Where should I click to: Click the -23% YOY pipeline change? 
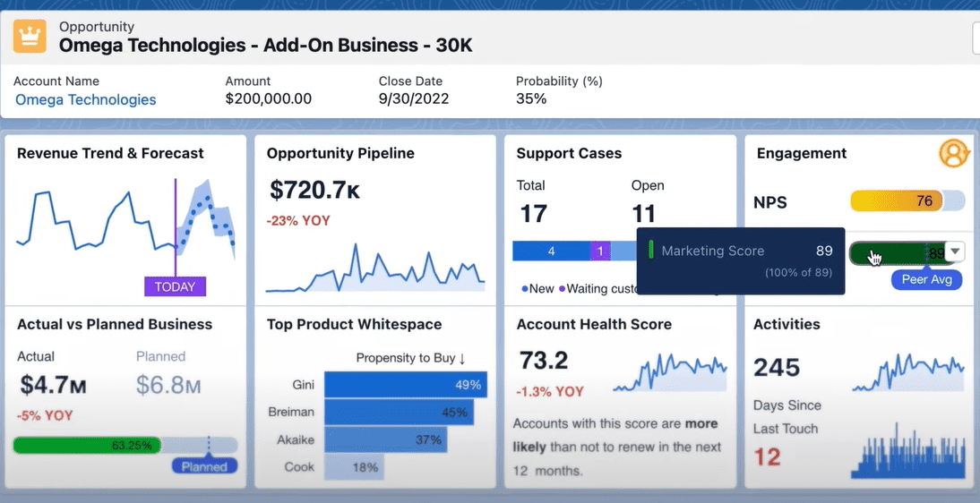[298, 221]
